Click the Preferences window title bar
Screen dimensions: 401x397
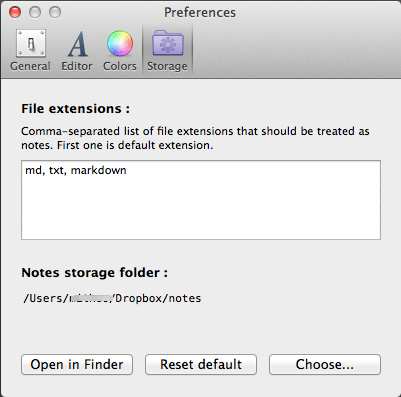click(200, 12)
